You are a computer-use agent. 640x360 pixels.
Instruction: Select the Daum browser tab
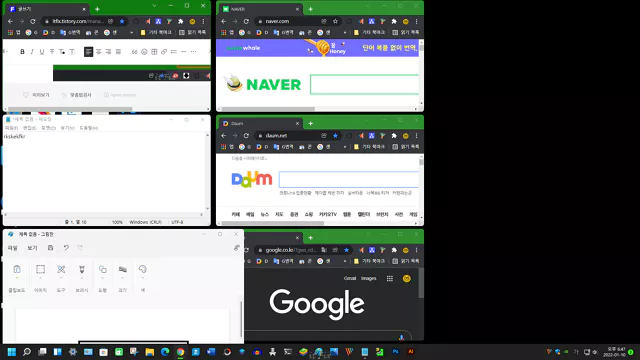(x=261, y=123)
